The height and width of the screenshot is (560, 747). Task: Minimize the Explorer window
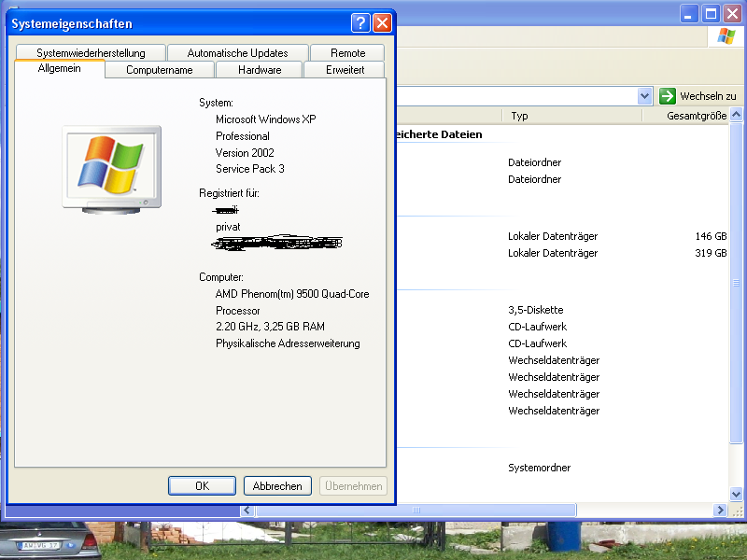tap(689, 13)
